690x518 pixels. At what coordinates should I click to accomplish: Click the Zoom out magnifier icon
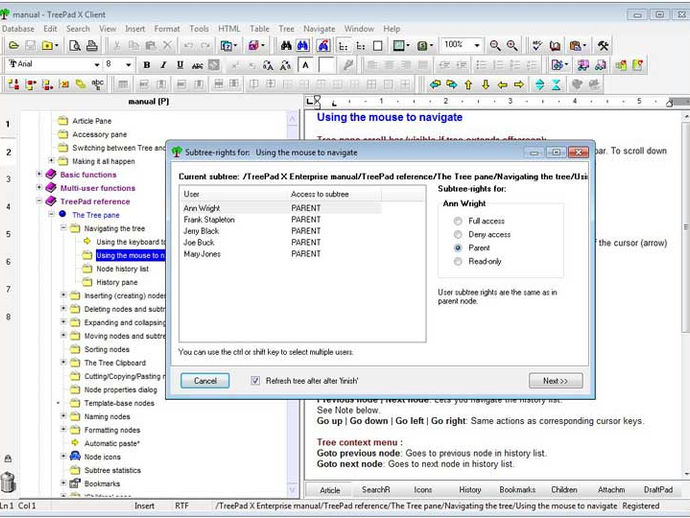(x=495, y=45)
